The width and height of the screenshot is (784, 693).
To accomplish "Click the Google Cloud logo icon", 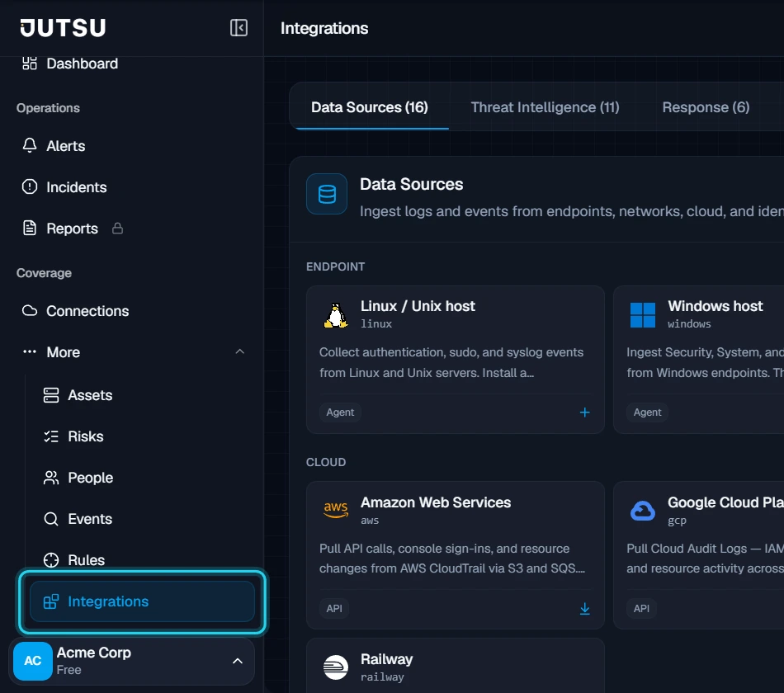I will (643, 511).
